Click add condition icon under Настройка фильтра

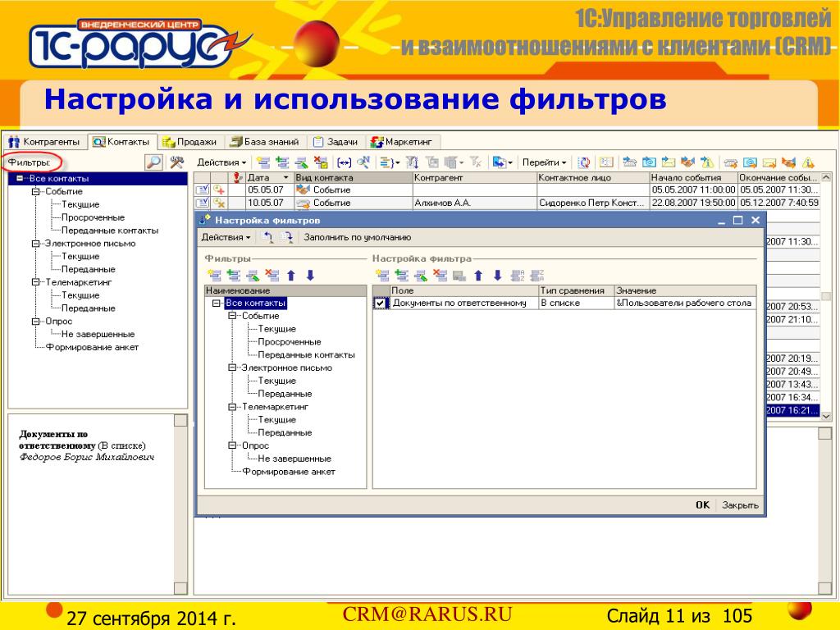(382, 276)
